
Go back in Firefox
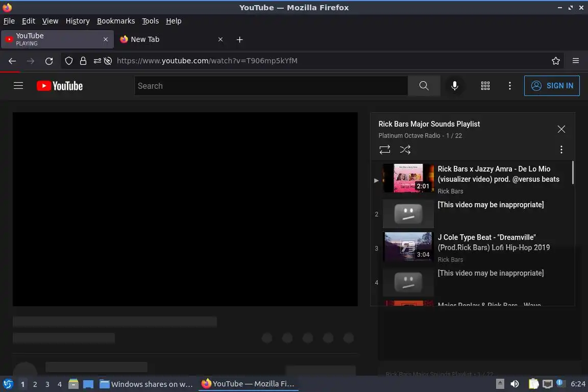12,61
